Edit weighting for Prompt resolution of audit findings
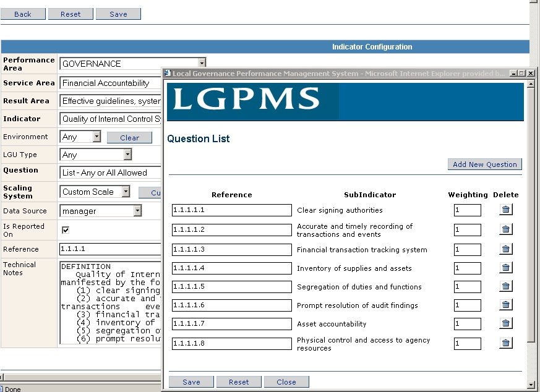Screen dimensions: 540x392 tap(468, 305)
